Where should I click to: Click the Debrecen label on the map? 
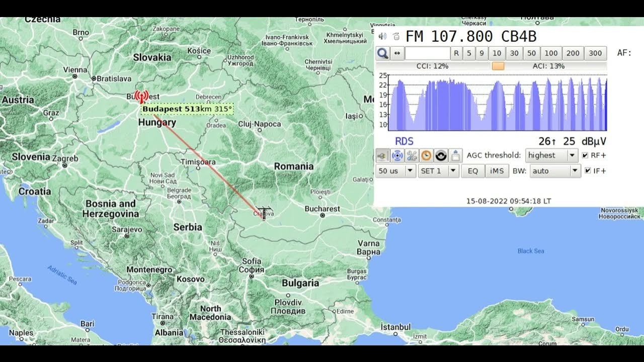208,97
